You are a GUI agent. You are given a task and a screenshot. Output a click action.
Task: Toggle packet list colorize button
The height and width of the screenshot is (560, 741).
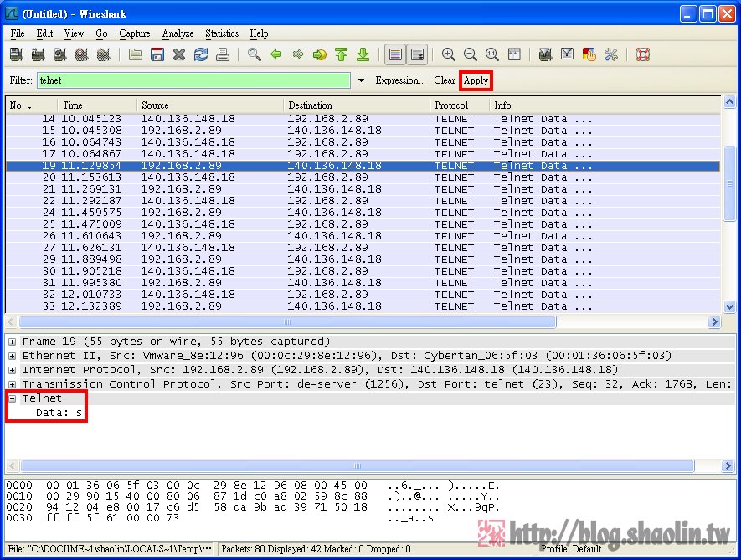coord(395,54)
